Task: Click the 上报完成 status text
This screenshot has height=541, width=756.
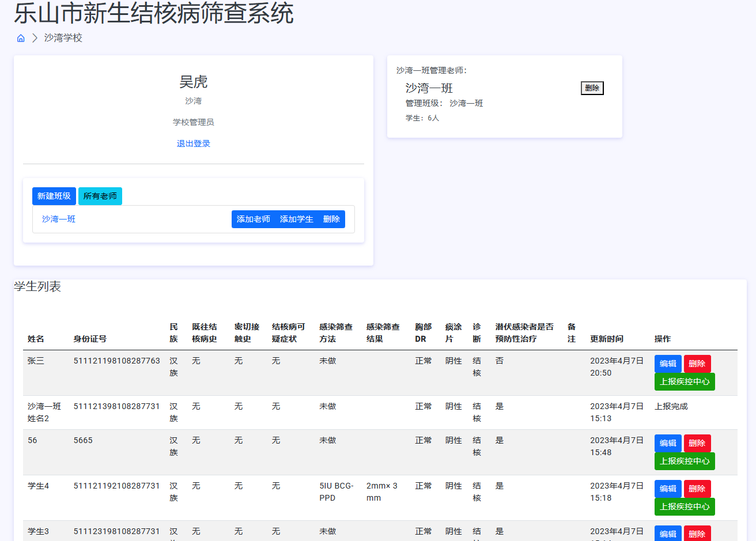Action: click(671, 406)
